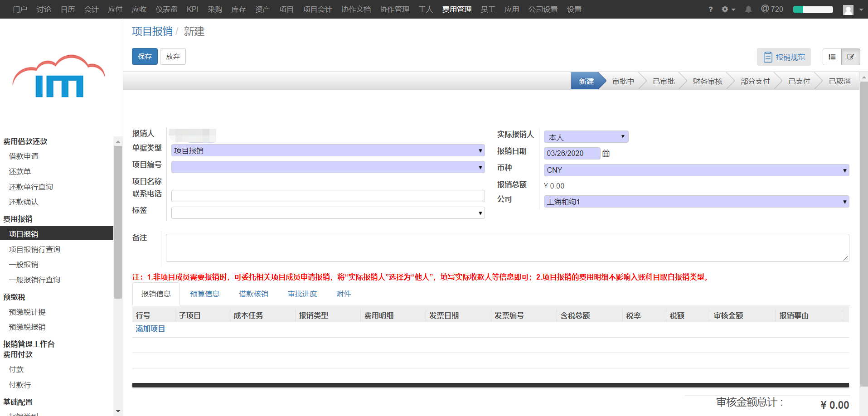This screenshot has width=868, height=416.
Task: Click the 发票日期 column header
Action: pyautogui.click(x=444, y=315)
